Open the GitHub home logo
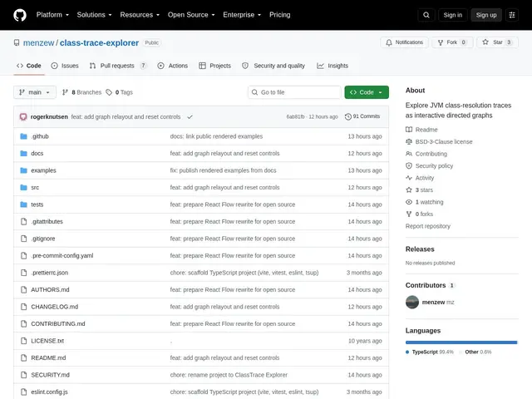This screenshot has width=532, height=399. tap(20, 15)
